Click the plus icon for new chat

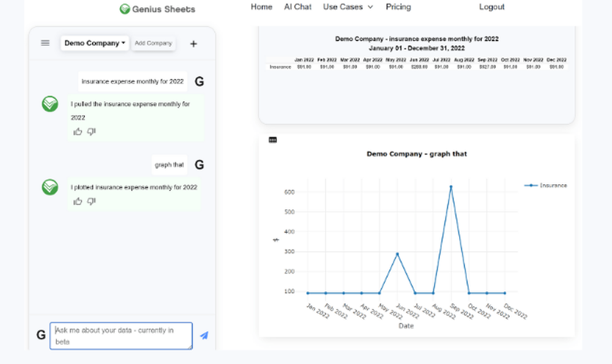tap(193, 43)
